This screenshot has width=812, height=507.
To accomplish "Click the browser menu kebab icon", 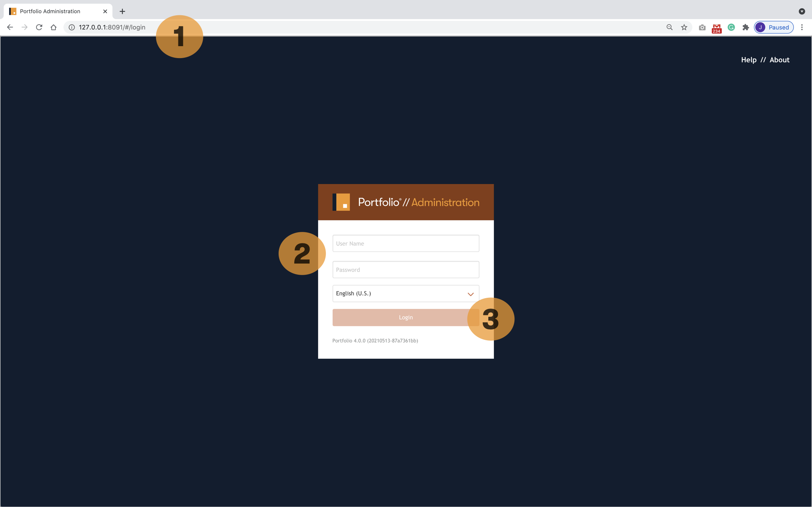I will 802,28.
